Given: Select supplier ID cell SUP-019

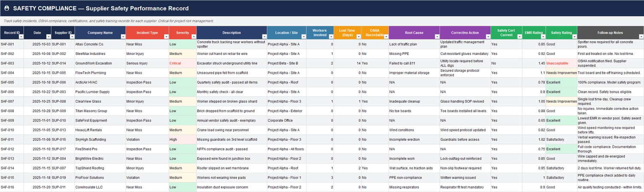Looking at the screenshot, I should coord(63,178).
